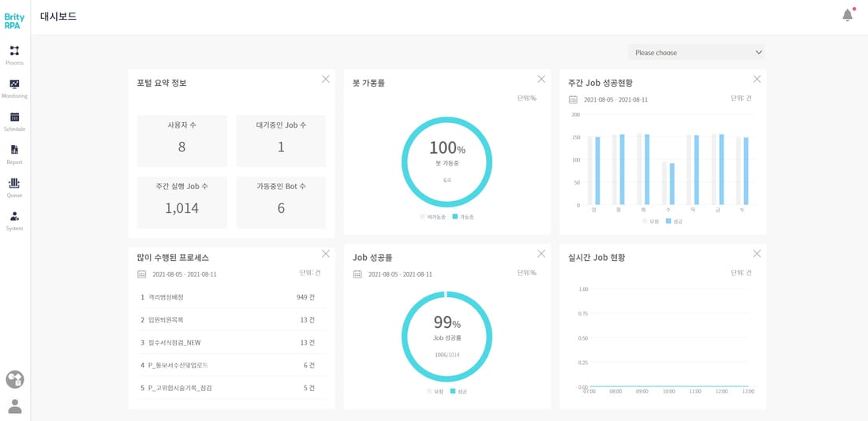Open the Report sidebar icon

pyautogui.click(x=15, y=155)
